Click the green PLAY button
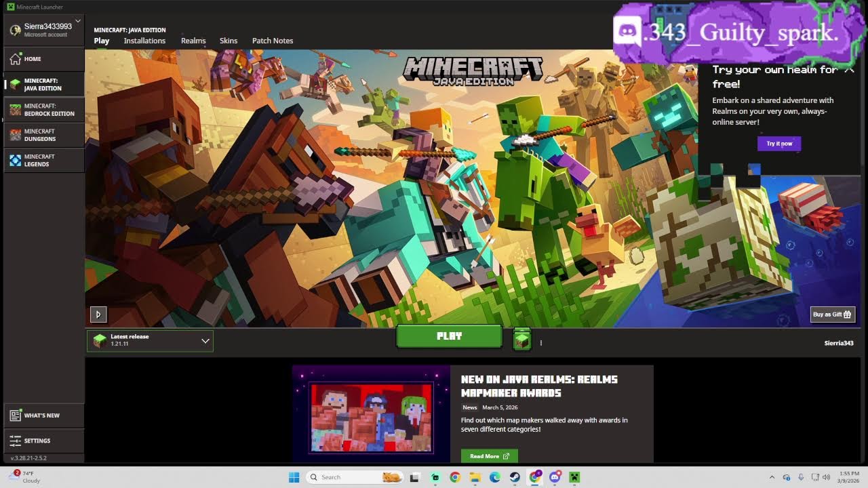This screenshot has height=488, width=868. (449, 336)
